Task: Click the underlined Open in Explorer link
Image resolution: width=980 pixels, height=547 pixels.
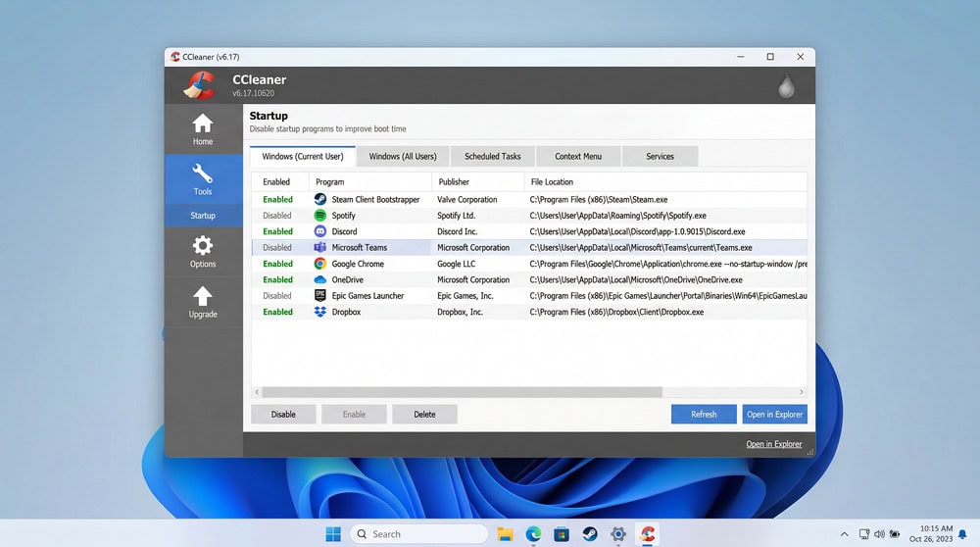Action: pos(774,444)
